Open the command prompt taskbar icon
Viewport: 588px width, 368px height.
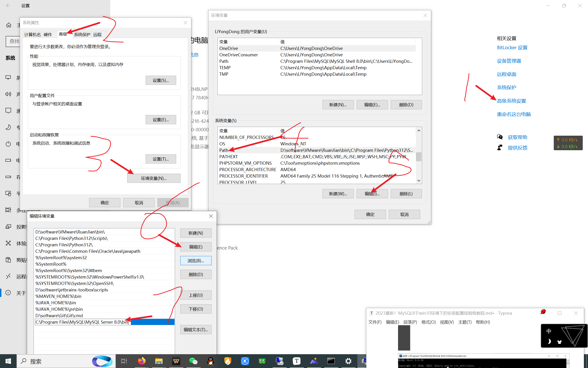point(331,361)
